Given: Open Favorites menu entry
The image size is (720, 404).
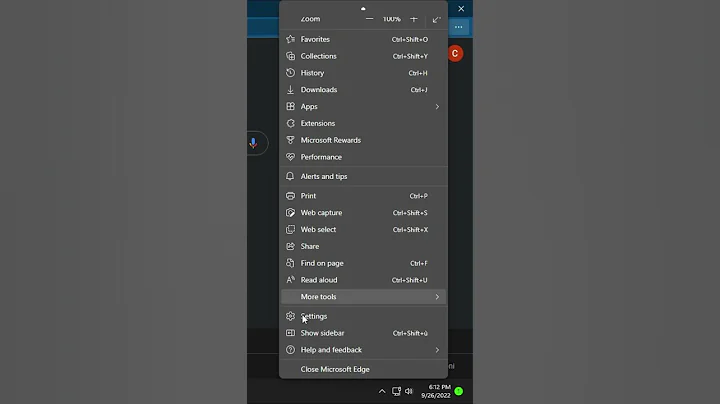Looking at the screenshot, I should [x=363, y=39].
